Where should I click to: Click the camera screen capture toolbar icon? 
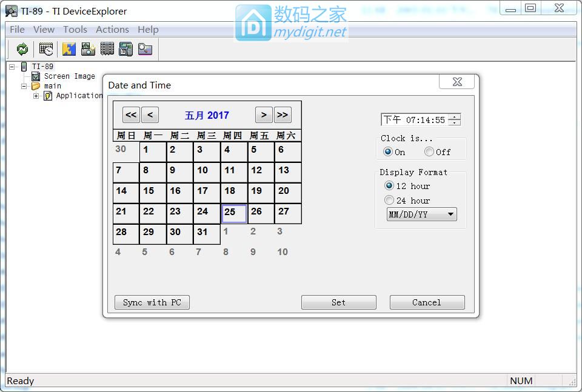(88, 49)
